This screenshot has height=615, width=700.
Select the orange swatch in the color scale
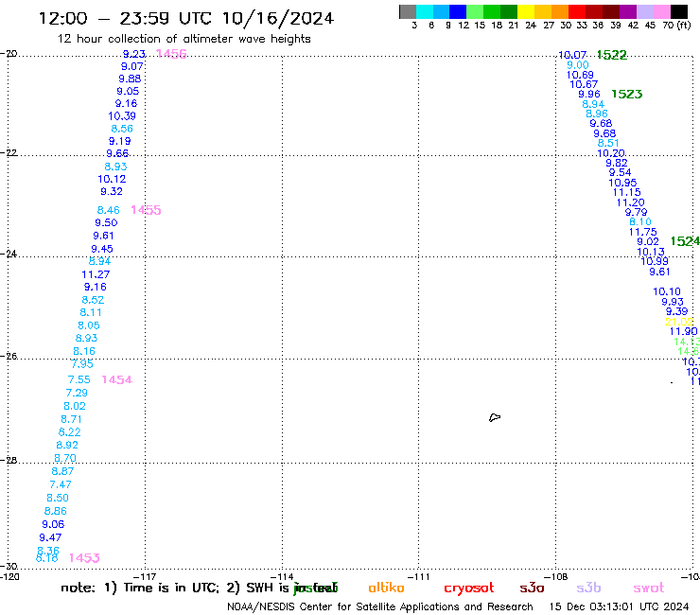coord(560,11)
